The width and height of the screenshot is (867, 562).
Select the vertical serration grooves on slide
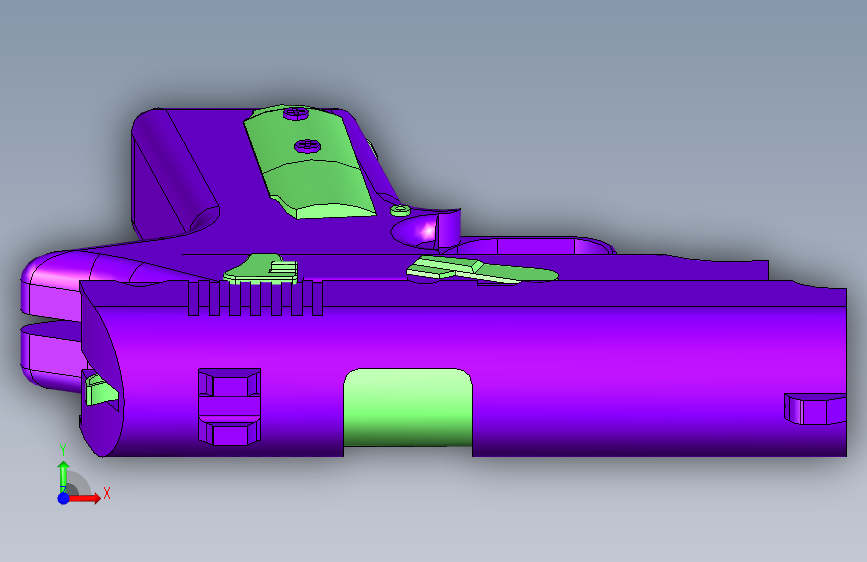[x=255, y=298]
